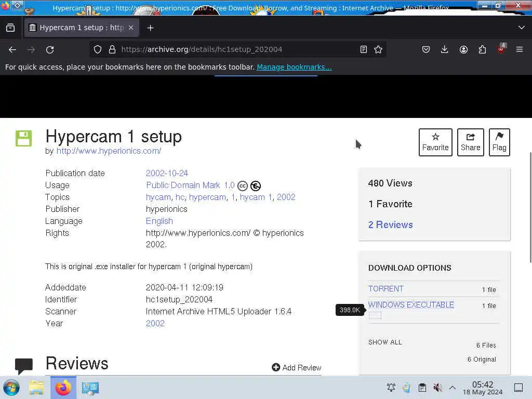Open the hycam 1 topic link
The height and width of the screenshot is (399, 532).
click(x=256, y=197)
